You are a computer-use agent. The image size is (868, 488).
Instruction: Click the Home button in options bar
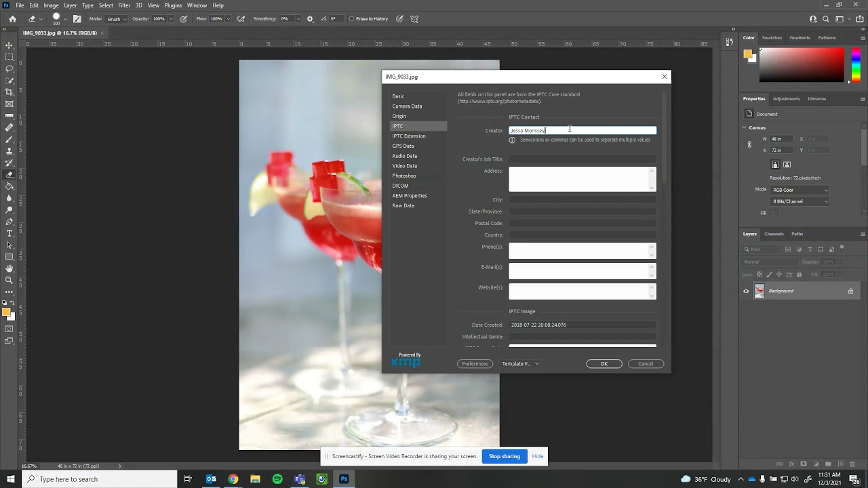[x=12, y=19]
